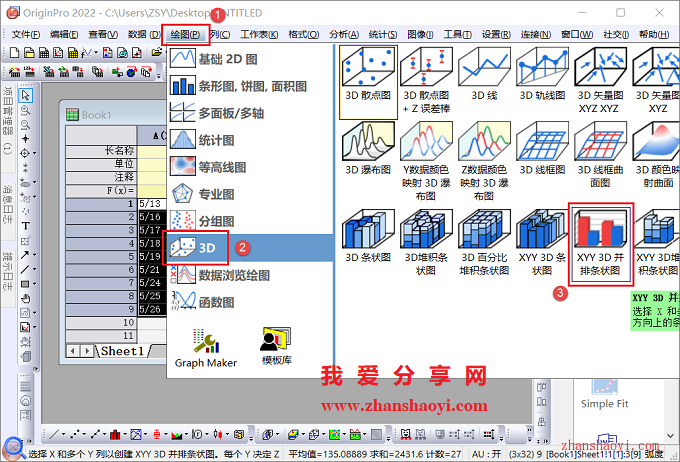Open the 分组图 grouped plot category
680x462 pixels.
click(250, 221)
